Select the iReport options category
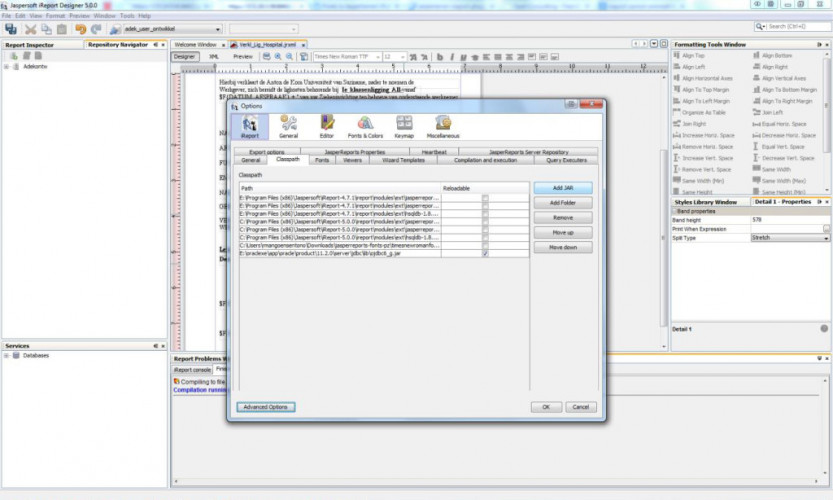Viewport: 833px width, 500px height. pyautogui.click(x=250, y=127)
